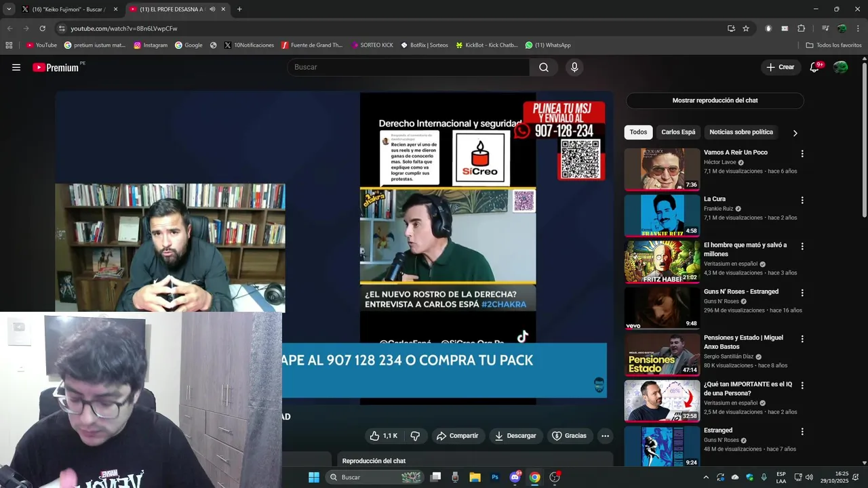Open File Explorer from taskbar
This screenshot has height=488, width=868.
[x=475, y=477]
